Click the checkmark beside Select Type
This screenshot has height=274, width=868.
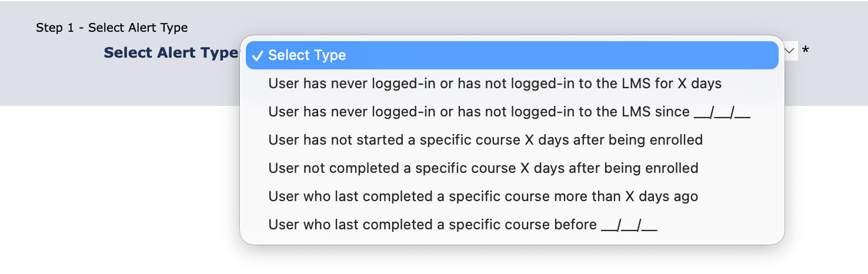[257, 55]
